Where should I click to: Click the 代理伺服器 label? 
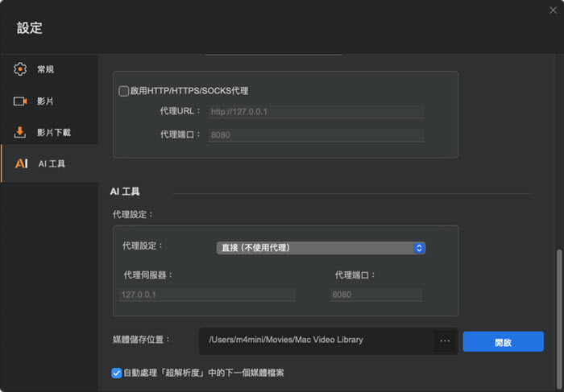pos(147,275)
